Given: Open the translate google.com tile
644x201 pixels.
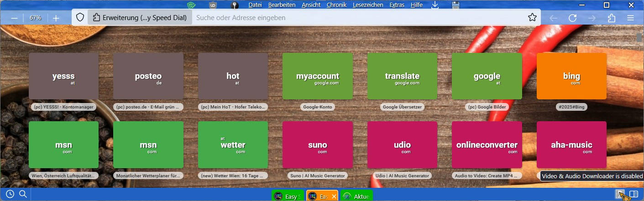Looking at the screenshot, I should point(402,76).
